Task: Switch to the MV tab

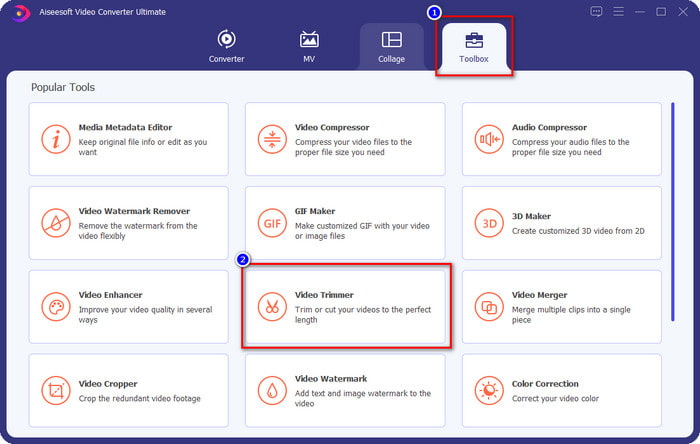Action: coord(309,47)
